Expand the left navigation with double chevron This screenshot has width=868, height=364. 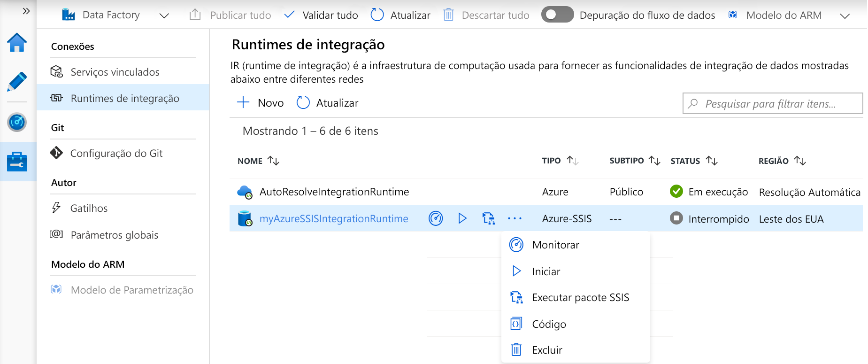pyautogui.click(x=26, y=11)
